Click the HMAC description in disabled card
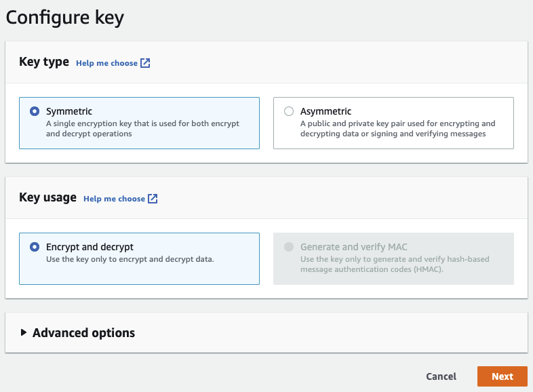The image size is (533, 392). (394, 264)
